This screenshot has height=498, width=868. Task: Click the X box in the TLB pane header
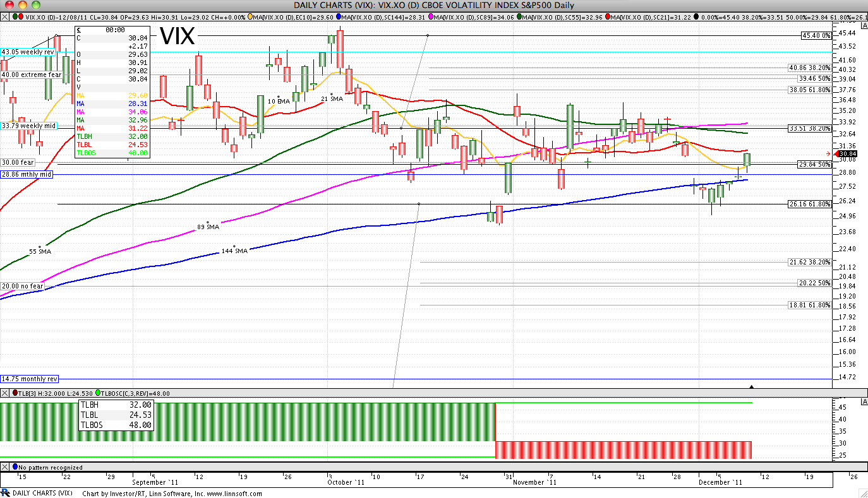click(4, 393)
